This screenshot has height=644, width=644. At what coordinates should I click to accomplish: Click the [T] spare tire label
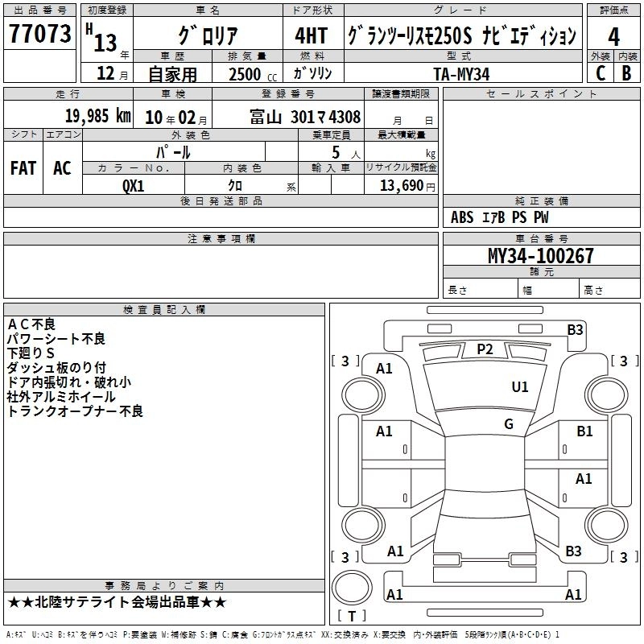point(352,616)
